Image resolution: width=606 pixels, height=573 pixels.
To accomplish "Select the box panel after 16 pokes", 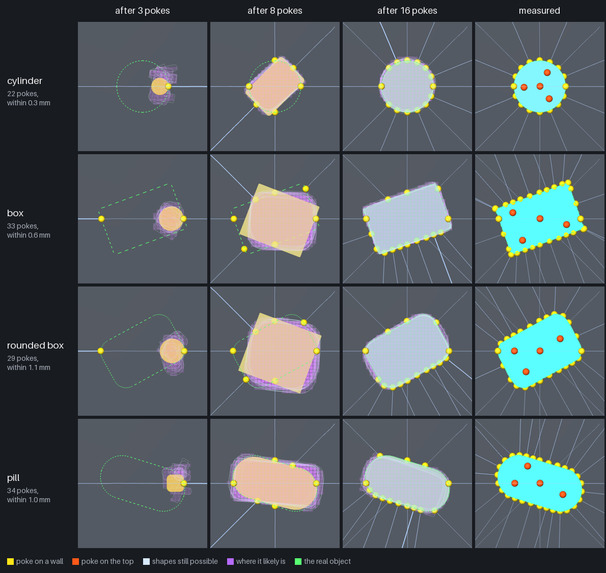I will click(407, 219).
